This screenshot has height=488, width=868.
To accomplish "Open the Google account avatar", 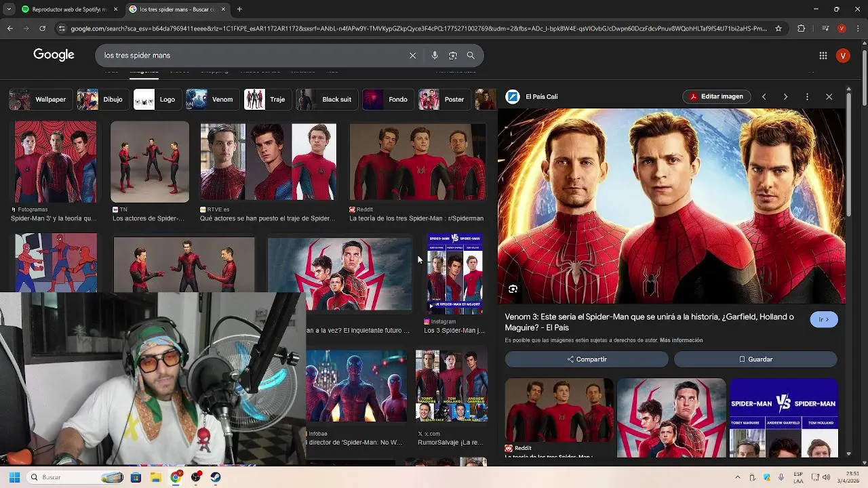I will [843, 56].
